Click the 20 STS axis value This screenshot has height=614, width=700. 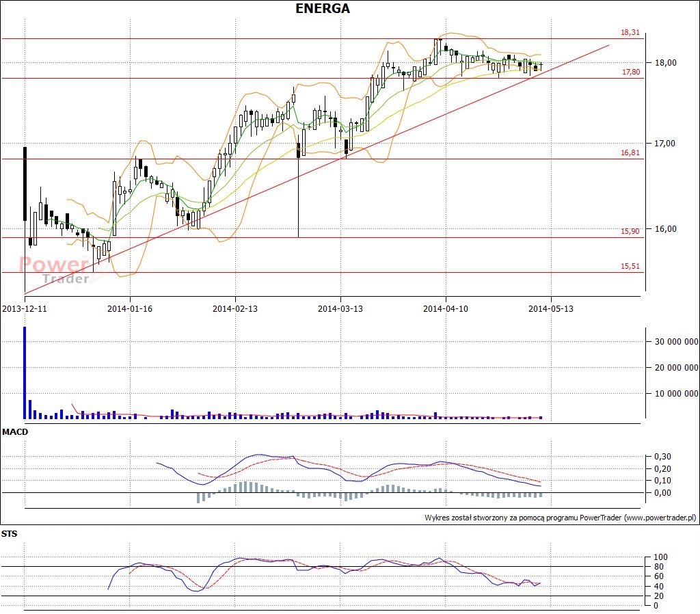(x=658, y=596)
